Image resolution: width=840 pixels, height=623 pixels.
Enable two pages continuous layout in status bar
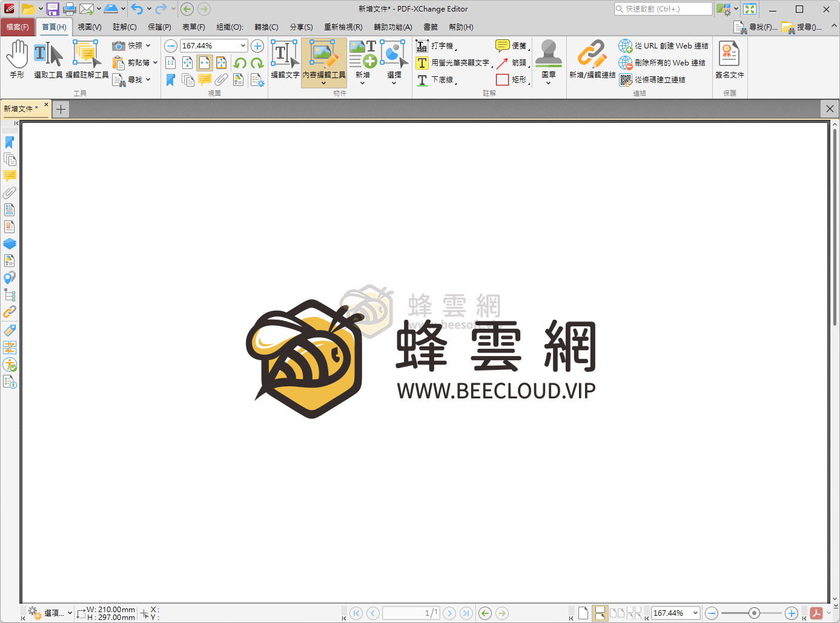pyautogui.click(x=633, y=613)
